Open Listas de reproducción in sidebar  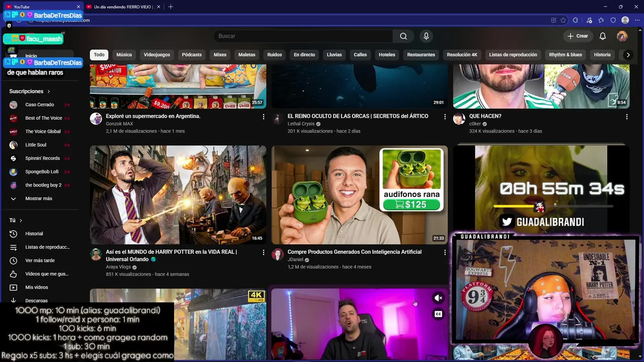pos(40,247)
